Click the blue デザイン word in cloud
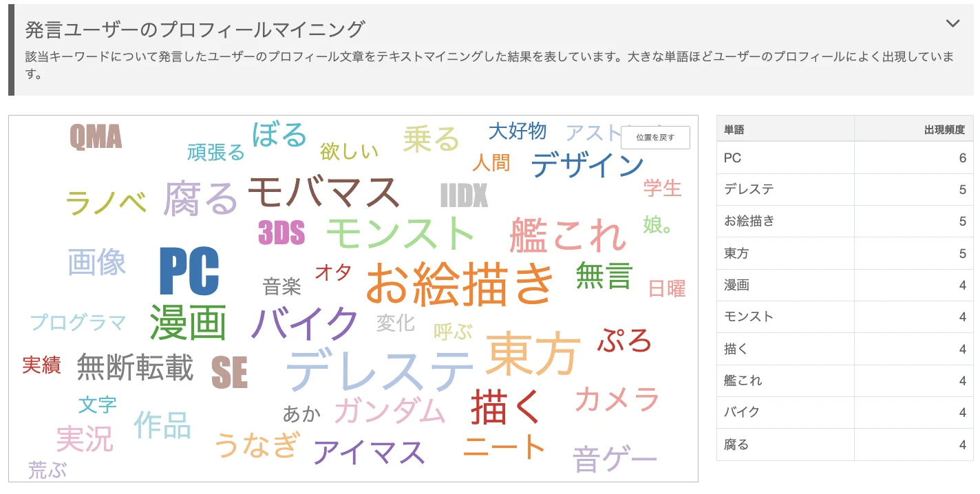 coord(587,164)
